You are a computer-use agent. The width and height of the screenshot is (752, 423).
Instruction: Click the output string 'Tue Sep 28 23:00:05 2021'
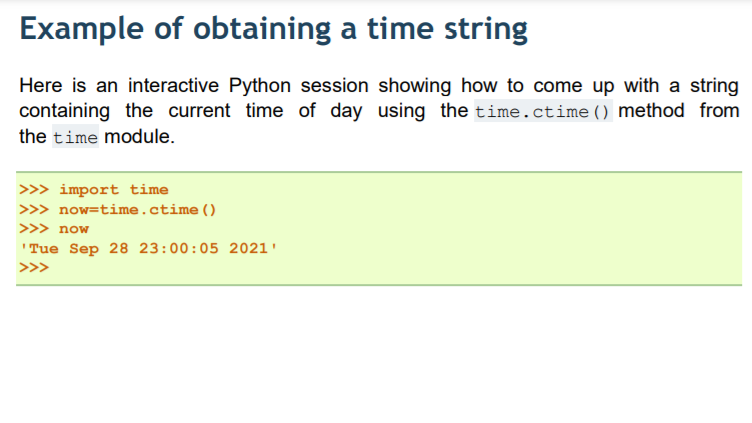(148, 248)
